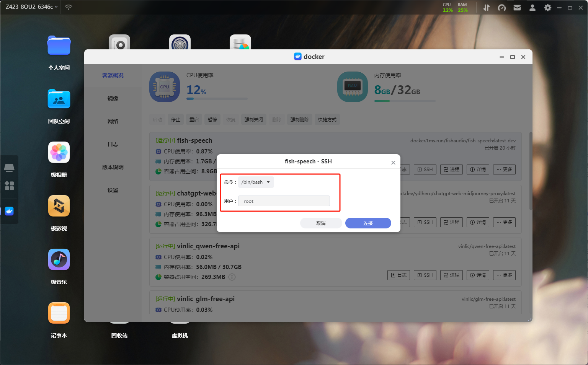Open 进程 for the vinlic_qwen-free-api container

click(x=451, y=275)
